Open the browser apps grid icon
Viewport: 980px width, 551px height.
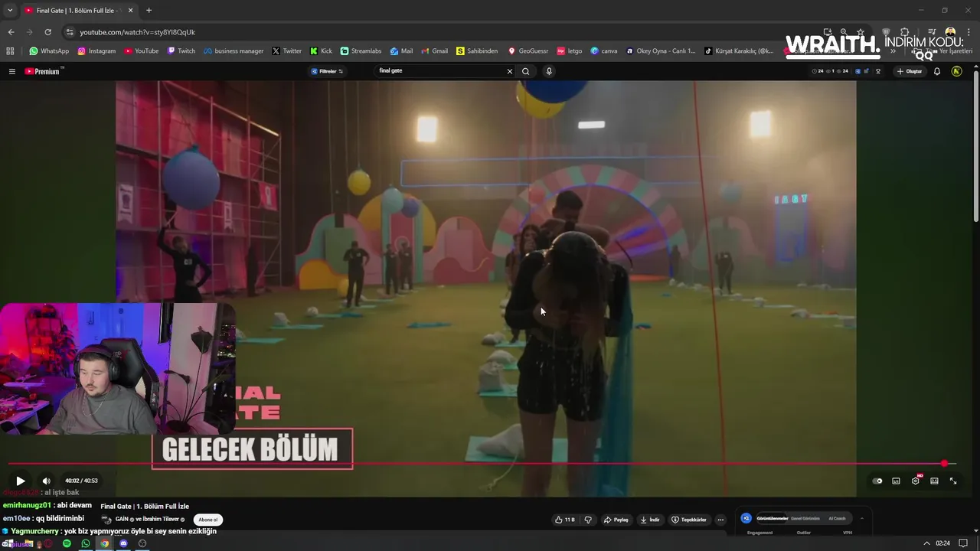[x=10, y=51]
